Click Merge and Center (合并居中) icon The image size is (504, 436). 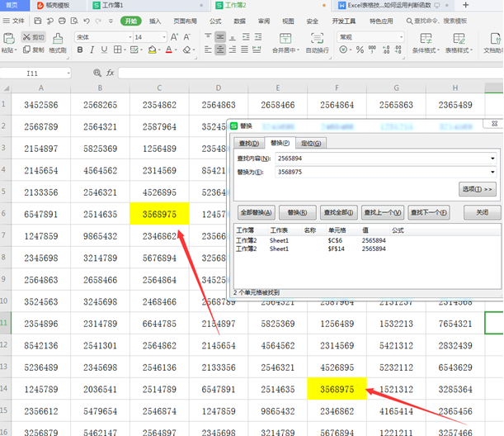coord(284,38)
